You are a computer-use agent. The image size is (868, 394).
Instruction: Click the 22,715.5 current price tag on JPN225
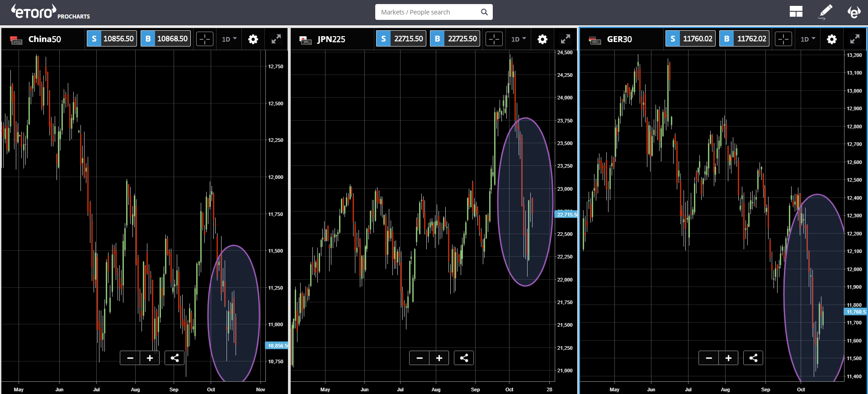pyautogui.click(x=566, y=214)
